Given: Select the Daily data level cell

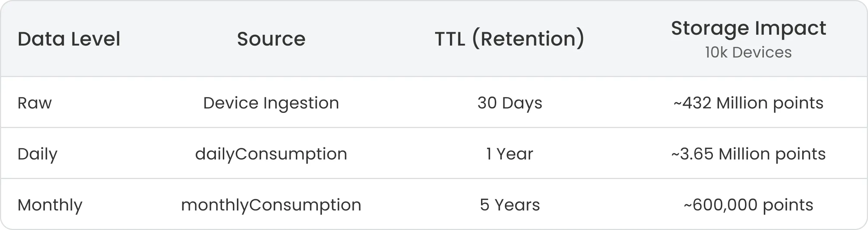Looking at the screenshot, I should pos(38,154).
